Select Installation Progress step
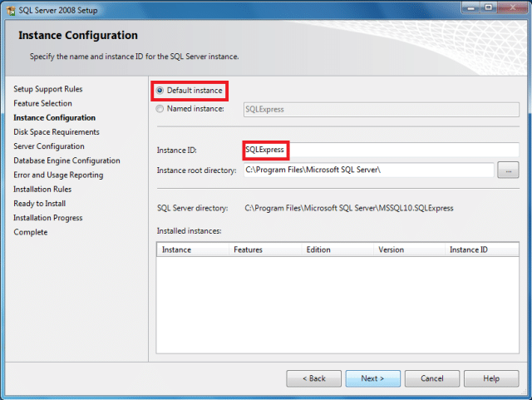The image size is (532, 400). tap(48, 218)
